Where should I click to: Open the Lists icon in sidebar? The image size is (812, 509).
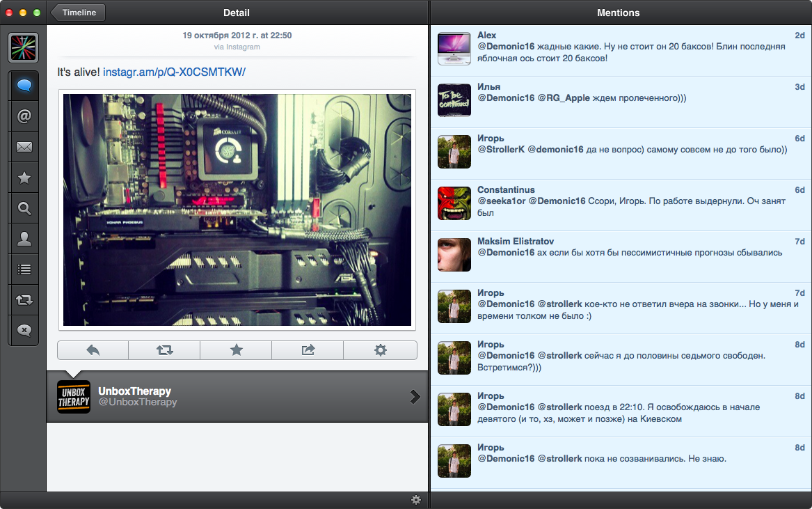pyautogui.click(x=24, y=269)
